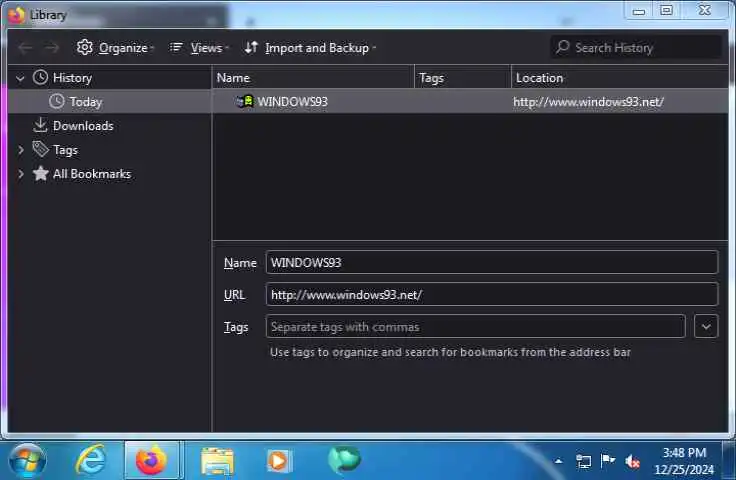
Task: Click the Action Center flag icon
Action: pos(607,461)
